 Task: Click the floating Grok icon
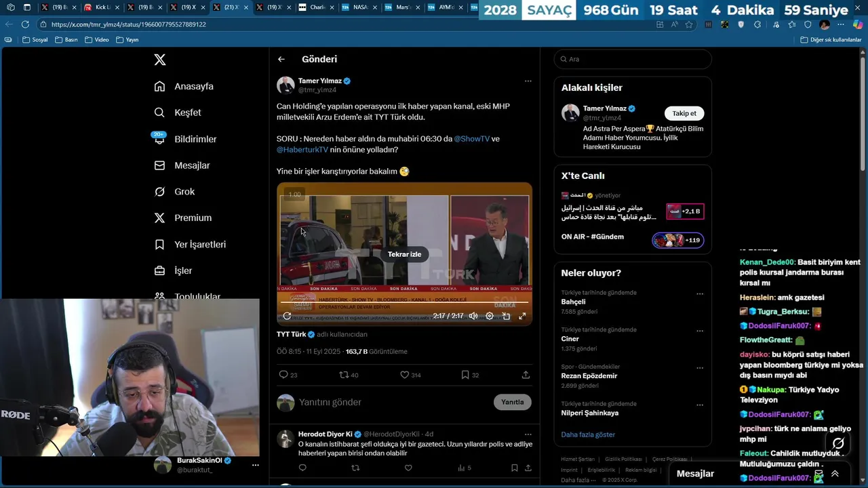pyautogui.click(x=838, y=443)
